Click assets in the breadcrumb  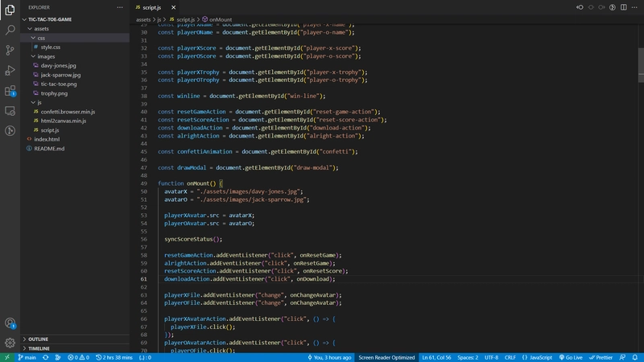[143, 19]
